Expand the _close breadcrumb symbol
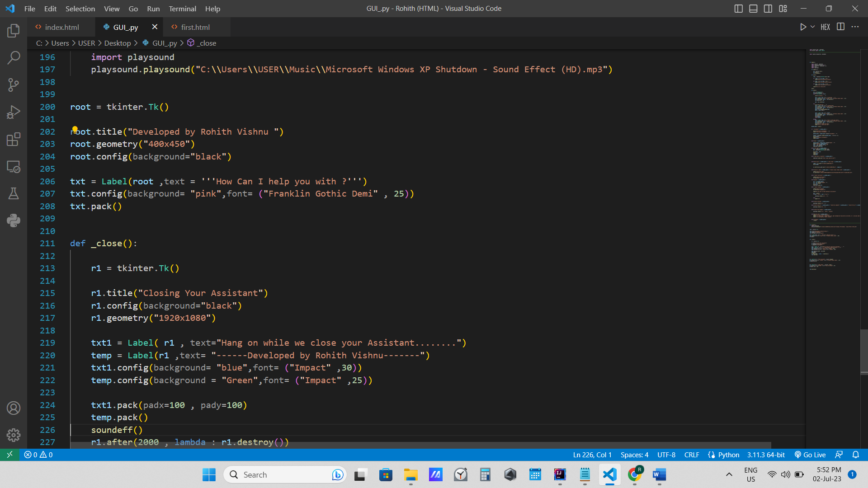Image resolution: width=868 pixels, height=488 pixels. [x=207, y=43]
